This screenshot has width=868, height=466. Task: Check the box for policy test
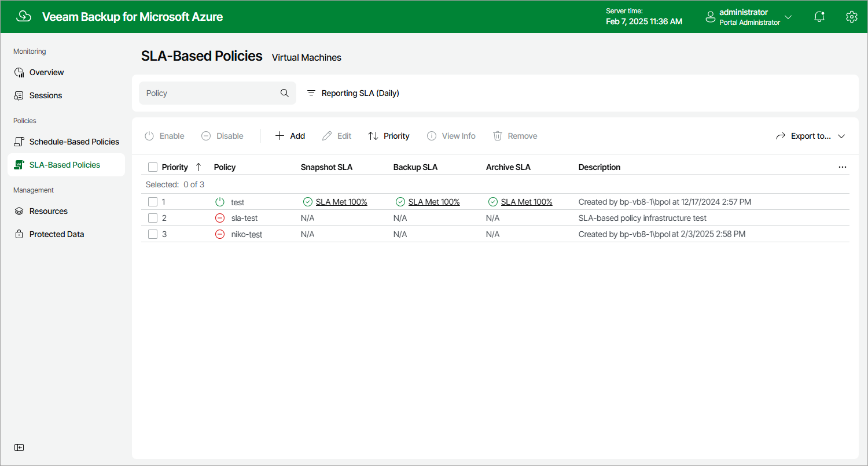[x=153, y=202]
